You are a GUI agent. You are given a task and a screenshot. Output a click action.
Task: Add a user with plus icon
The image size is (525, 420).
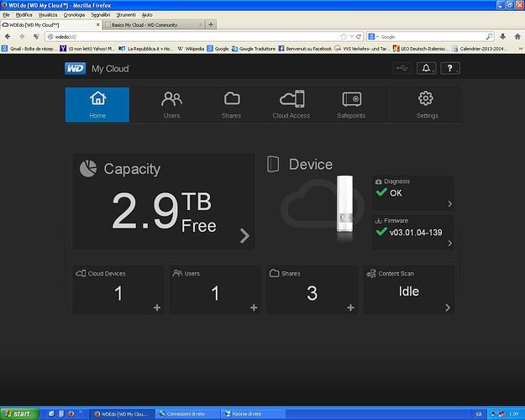point(254,307)
